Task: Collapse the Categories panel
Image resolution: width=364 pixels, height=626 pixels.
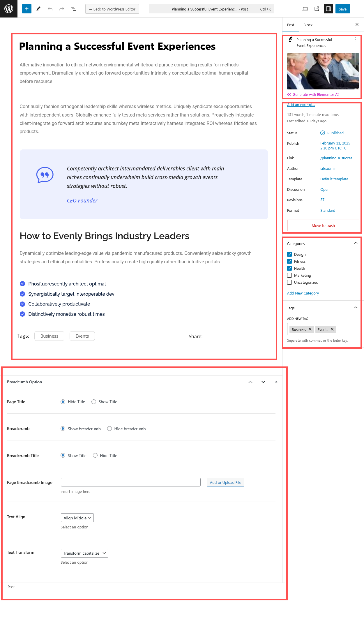Action: point(356,243)
